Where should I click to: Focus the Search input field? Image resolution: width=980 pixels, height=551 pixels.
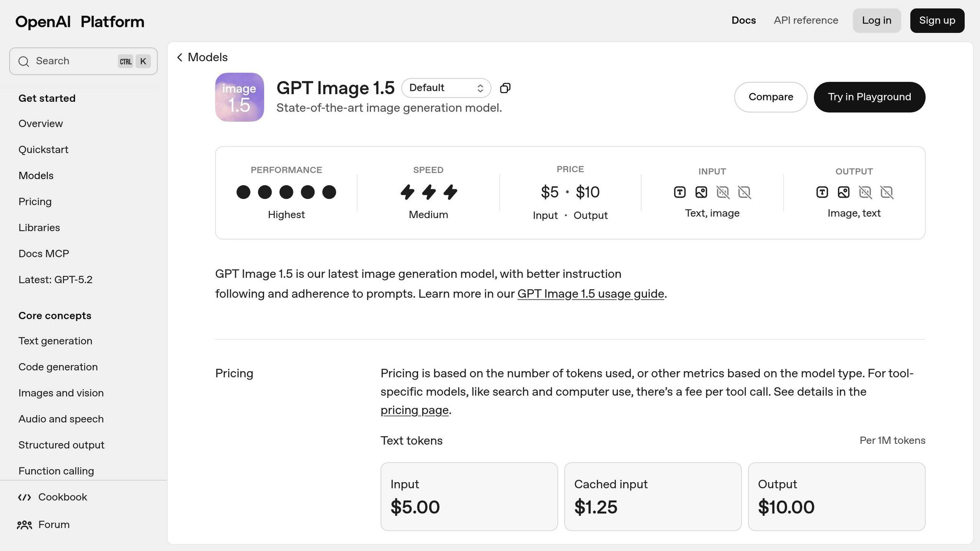(83, 61)
